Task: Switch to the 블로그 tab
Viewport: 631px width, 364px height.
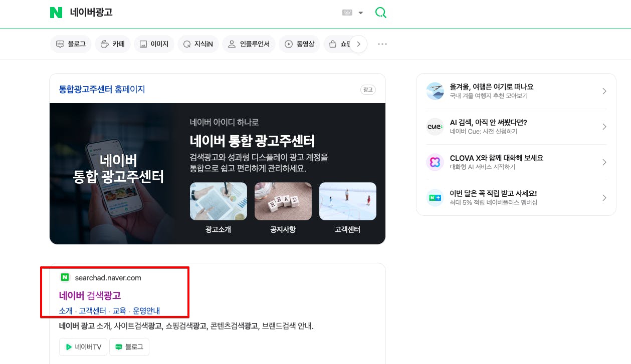Action: pyautogui.click(x=71, y=44)
